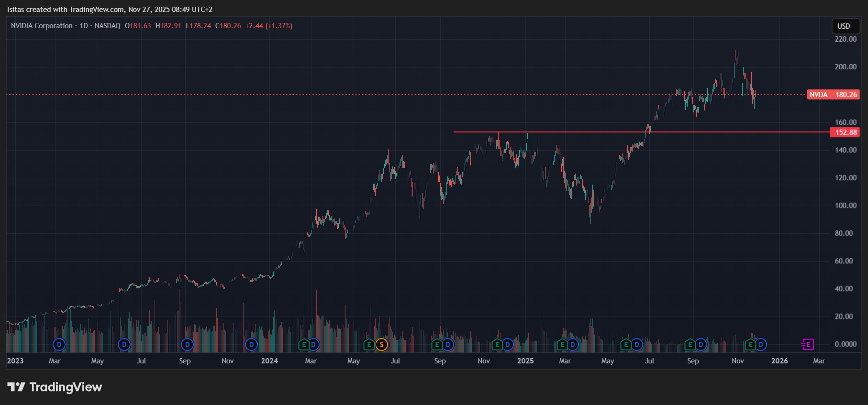Click the NVDA symbol price label
The image size is (868, 405).
(x=818, y=95)
